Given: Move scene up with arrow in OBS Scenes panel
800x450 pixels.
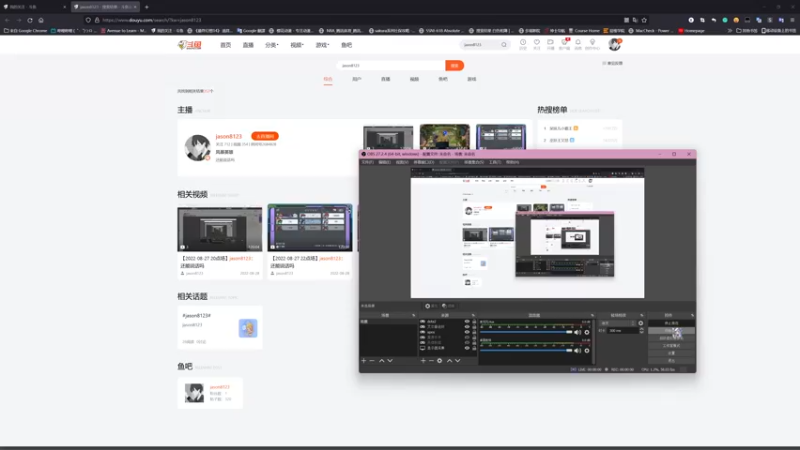Looking at the screenshot, I should point(382,361).
